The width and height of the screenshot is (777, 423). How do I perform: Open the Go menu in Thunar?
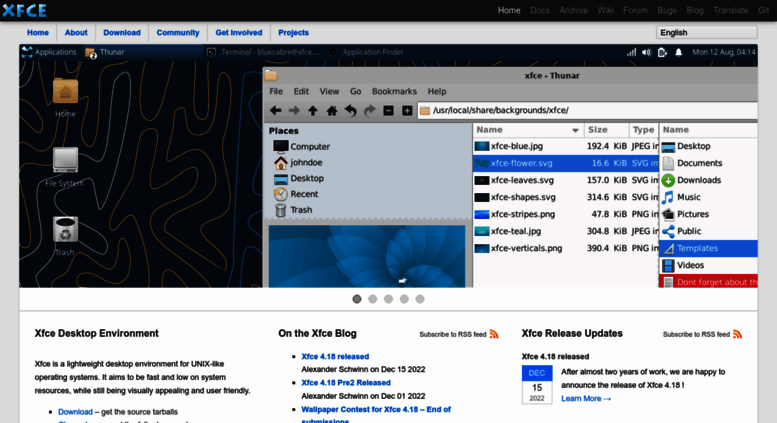(355, 91)
